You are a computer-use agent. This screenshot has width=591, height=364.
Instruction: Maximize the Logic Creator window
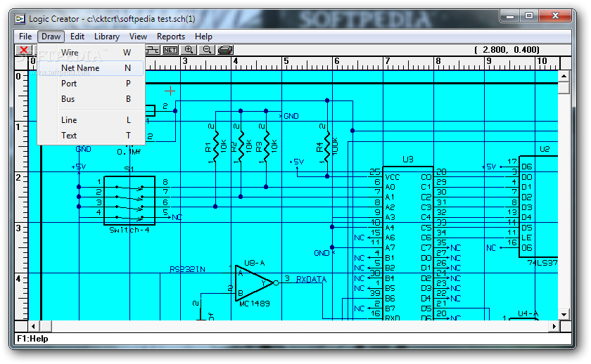(529, 16)
